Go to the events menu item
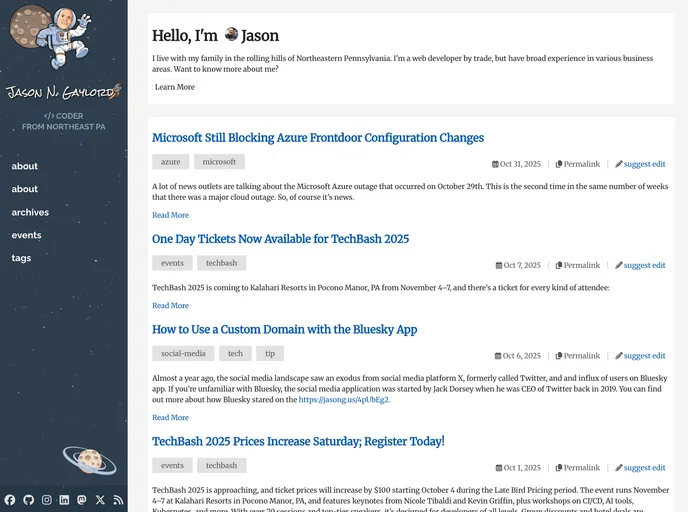This screenshot has height=512, width=688. [26, 235]
